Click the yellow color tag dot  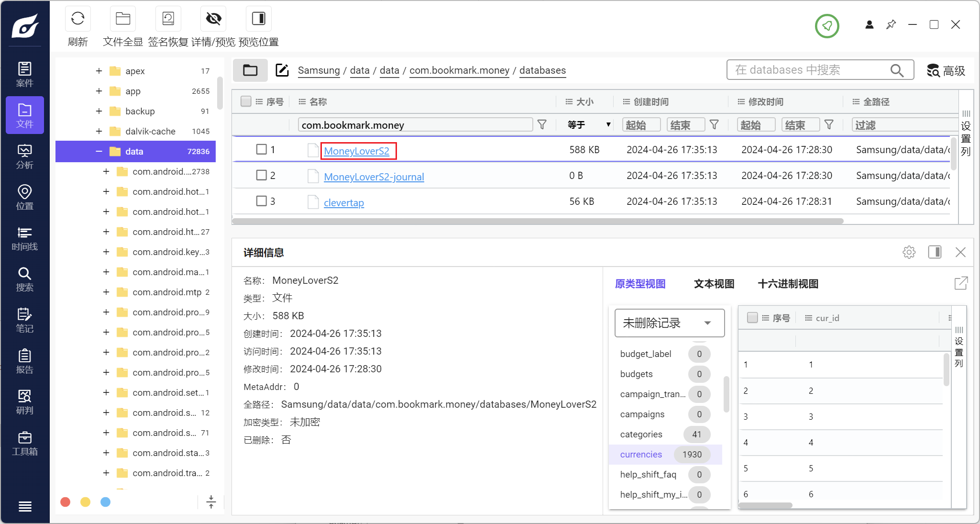point(85,502)
